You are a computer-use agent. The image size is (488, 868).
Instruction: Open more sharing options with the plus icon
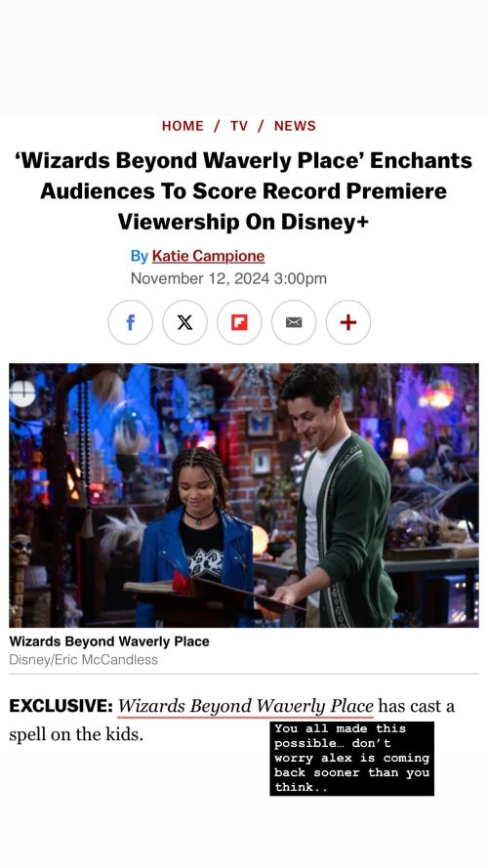tap(348, 322)
